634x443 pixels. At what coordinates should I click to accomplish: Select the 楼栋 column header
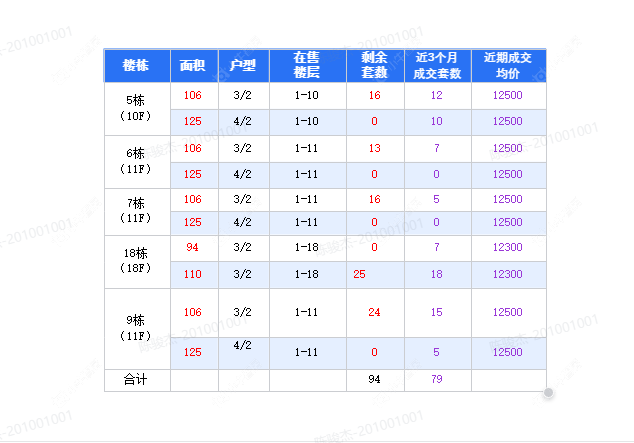137,66
